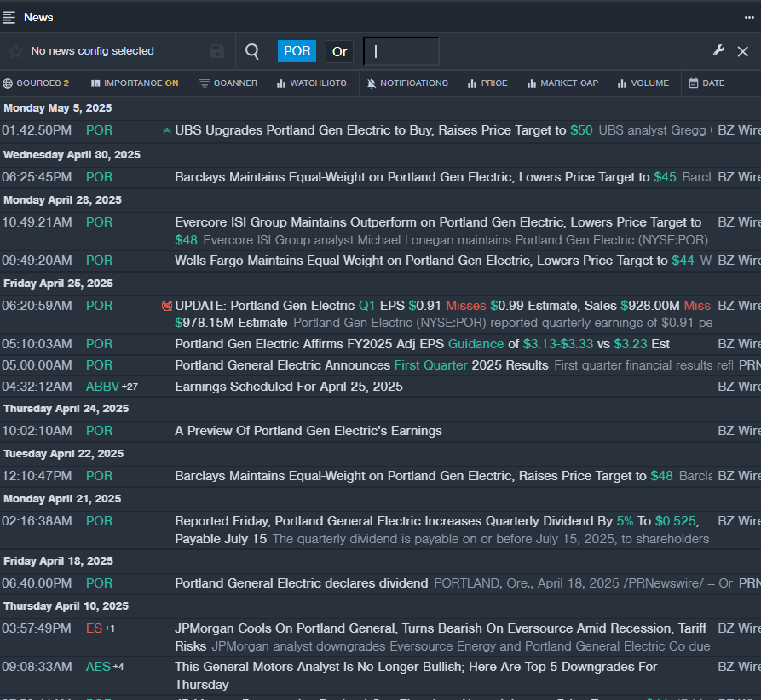Open the General Motors Analyst Downgrades headline

tap(416, 675)
